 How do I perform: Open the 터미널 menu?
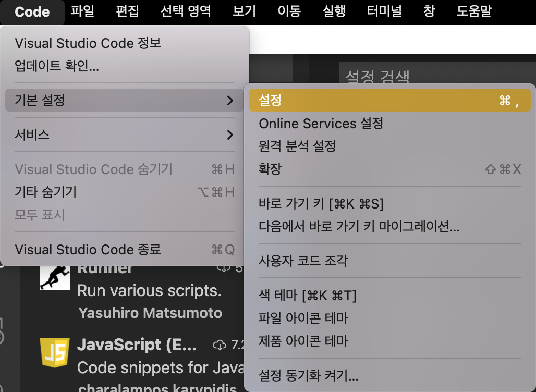pos(384,11)
